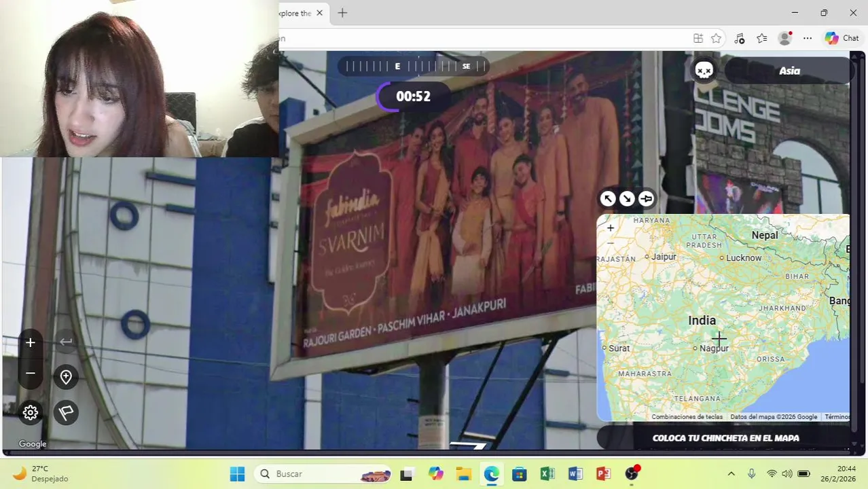
Task: Open Task View on the taskbar
Action: click(x=406, y=474)
